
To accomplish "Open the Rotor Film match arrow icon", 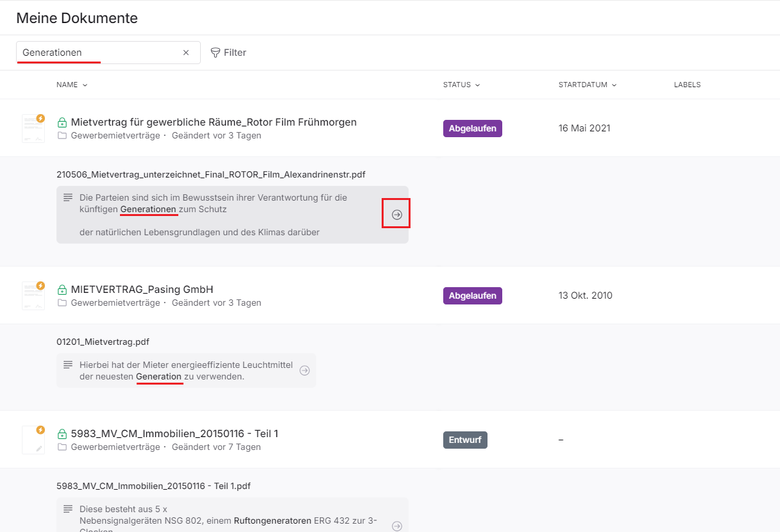I will [x=396, y=215].
